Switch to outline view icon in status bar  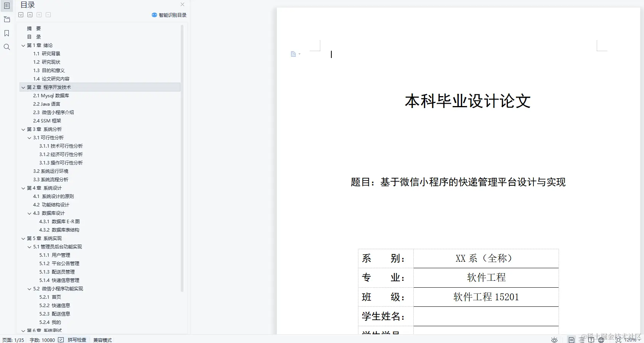(x=582, y=340)
